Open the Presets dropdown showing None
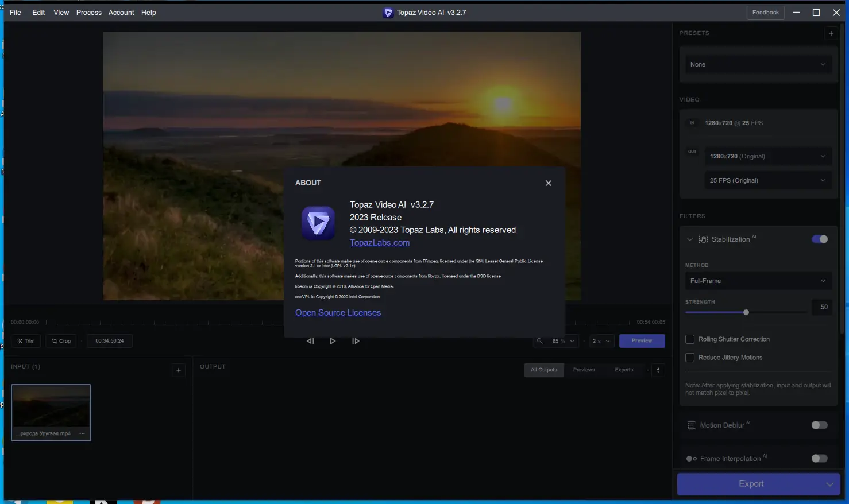The width and height of the screenshot is (849, 504). coord(758,64)
